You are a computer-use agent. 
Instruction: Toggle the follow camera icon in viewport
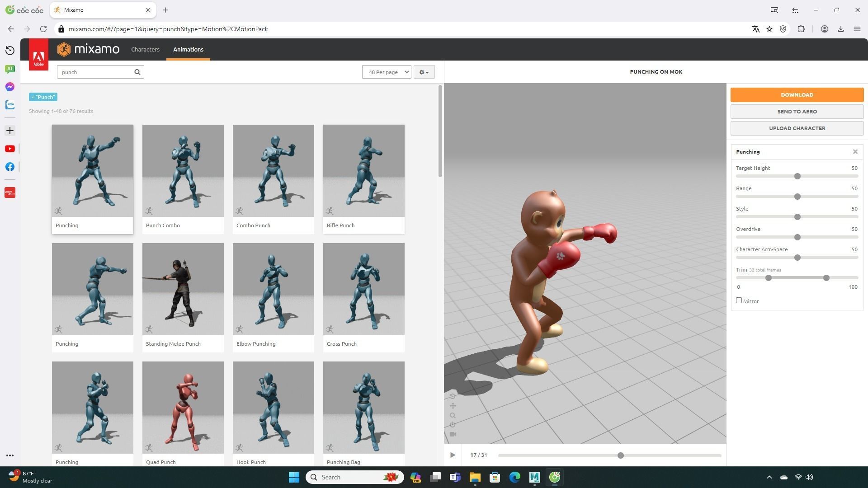click(453, 434)
